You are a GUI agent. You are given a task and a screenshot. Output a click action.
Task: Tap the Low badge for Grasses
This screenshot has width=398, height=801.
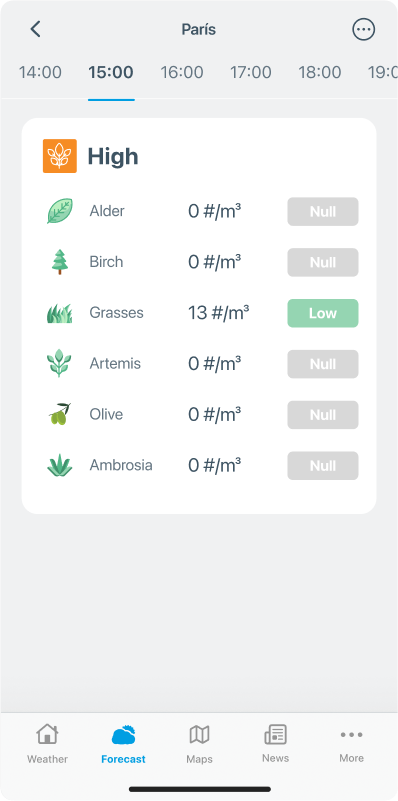click(323, 313)
